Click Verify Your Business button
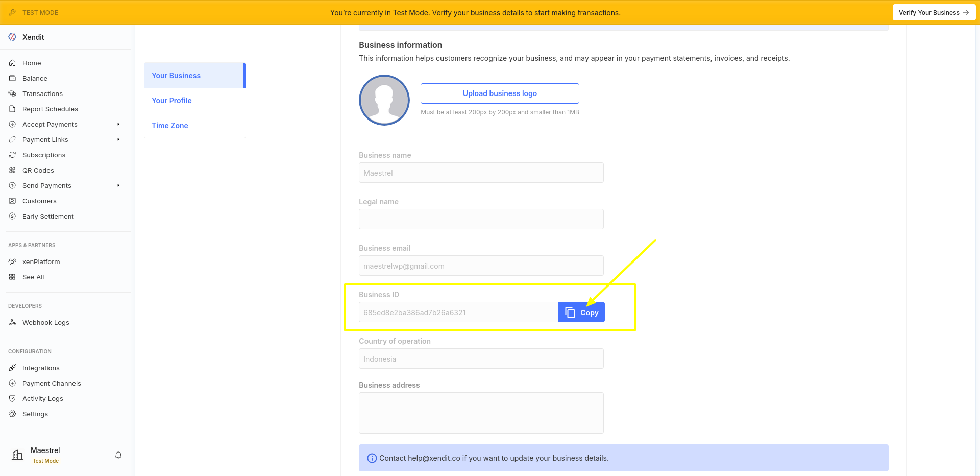 tap(934, 12)
